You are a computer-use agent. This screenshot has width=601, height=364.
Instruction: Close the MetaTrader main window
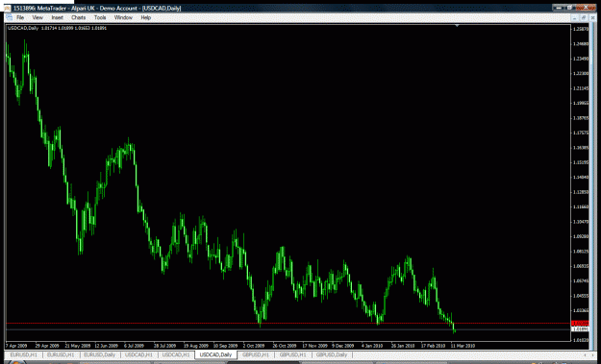[x=586, y=8]
